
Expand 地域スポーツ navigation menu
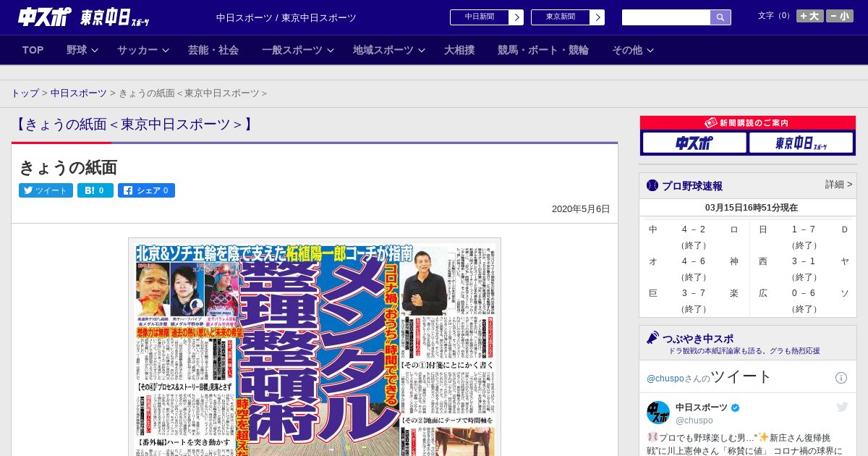pyautogui.click(x=389, y=50)
